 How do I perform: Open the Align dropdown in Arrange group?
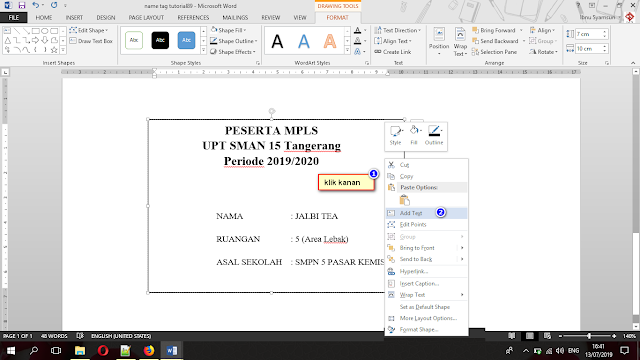542,30
